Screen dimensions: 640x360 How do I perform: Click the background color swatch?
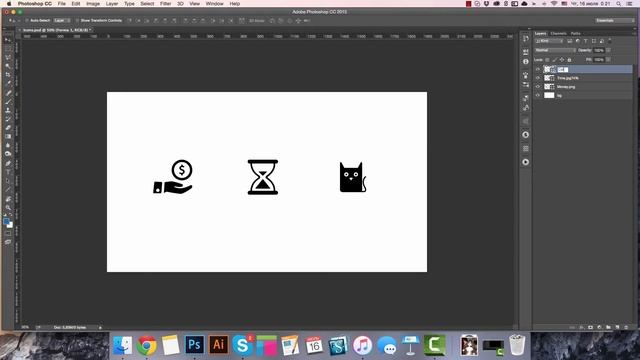(x=10, y=225)
